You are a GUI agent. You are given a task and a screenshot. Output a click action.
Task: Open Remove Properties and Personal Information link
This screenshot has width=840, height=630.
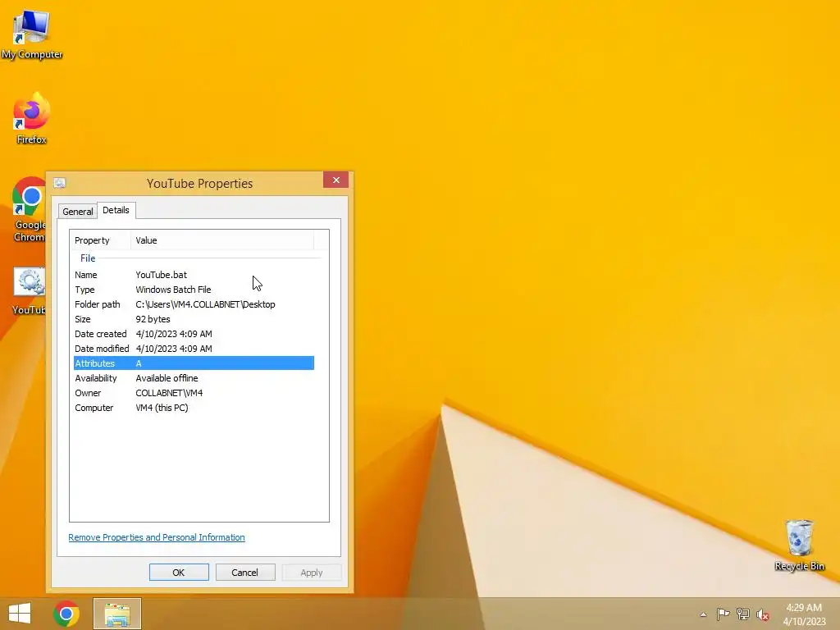tap(157, 537)
